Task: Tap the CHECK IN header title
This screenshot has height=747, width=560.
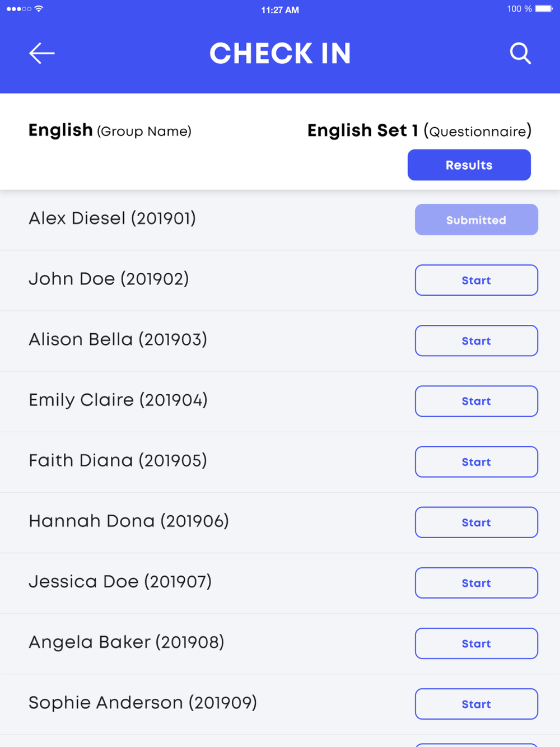Action: 280,54
